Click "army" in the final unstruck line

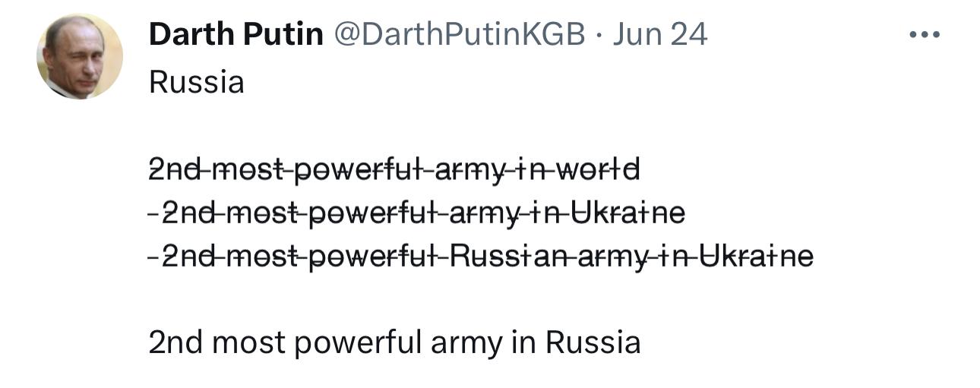click(x=466, y=343)
